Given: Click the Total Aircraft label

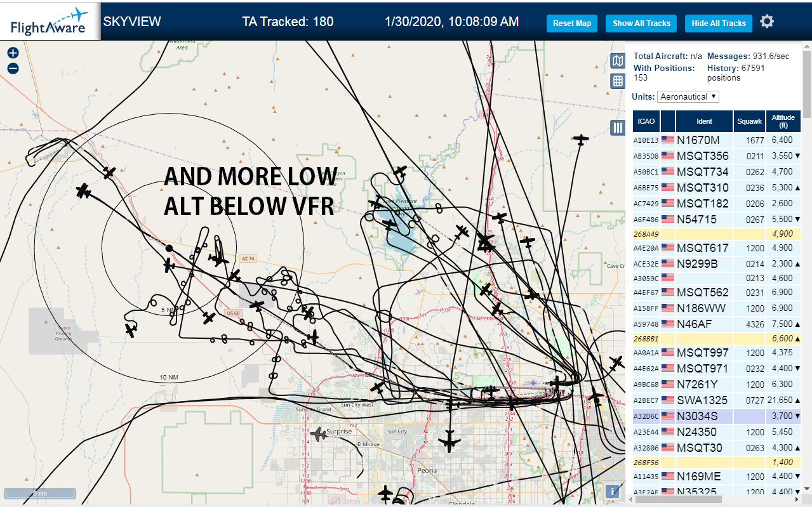Looking at the screenshot, I should click(662, 56).
